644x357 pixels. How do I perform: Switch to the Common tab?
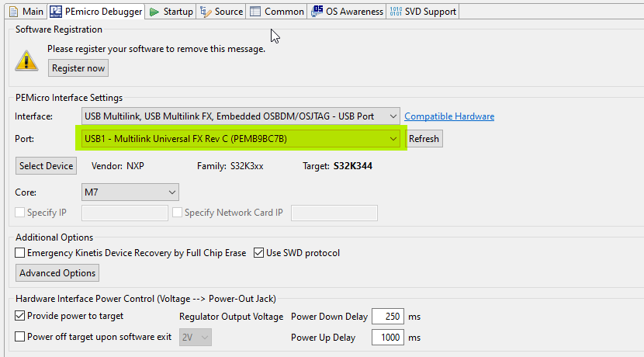(277, 12)
